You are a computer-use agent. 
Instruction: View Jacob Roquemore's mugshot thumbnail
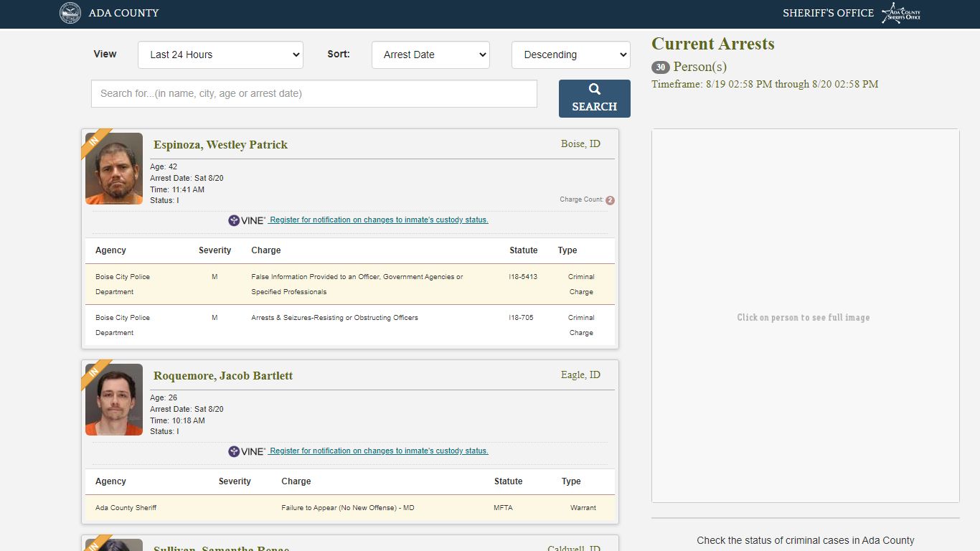(114, 400)
